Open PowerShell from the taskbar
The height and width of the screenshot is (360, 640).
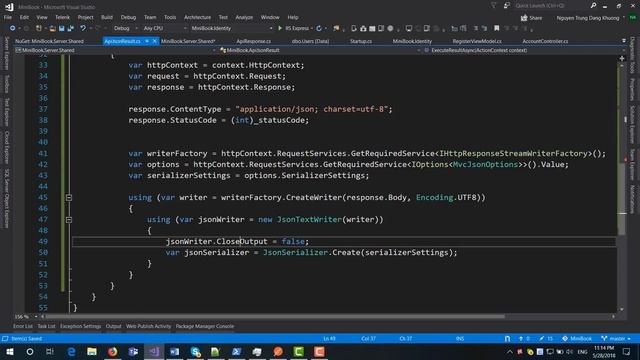(236, 352)
